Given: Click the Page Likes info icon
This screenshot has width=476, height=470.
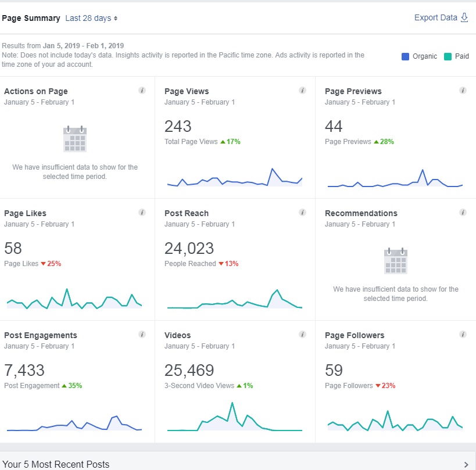Looking at the screenshot, I should click(142, 213).
